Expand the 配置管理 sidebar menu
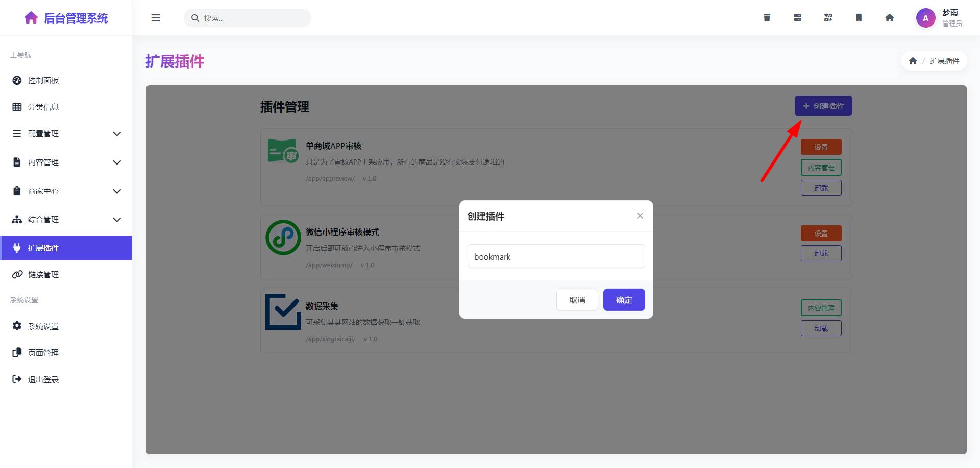This screenshot has height=468, width=980. click(66, 134)
